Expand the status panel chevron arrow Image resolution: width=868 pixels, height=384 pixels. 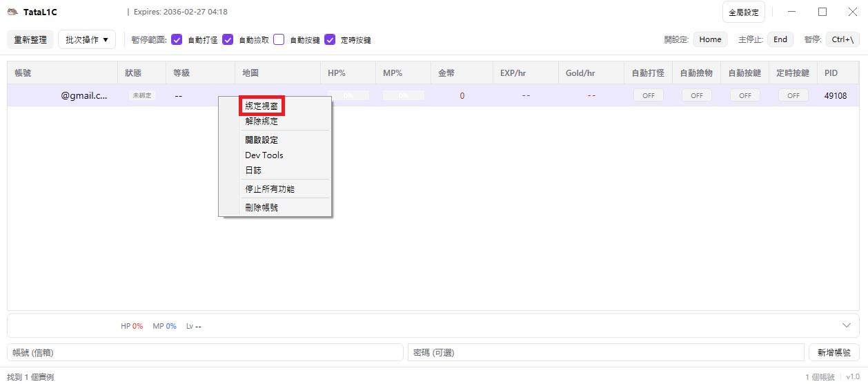point(847,325)
